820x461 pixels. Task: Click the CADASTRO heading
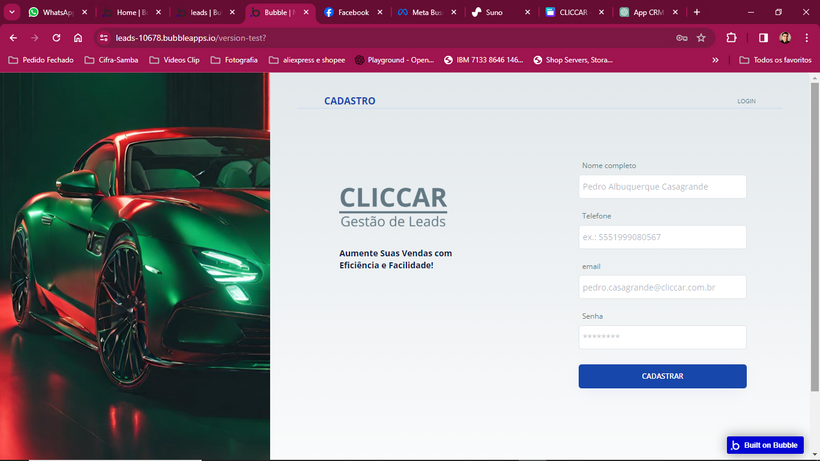(349, 101)
